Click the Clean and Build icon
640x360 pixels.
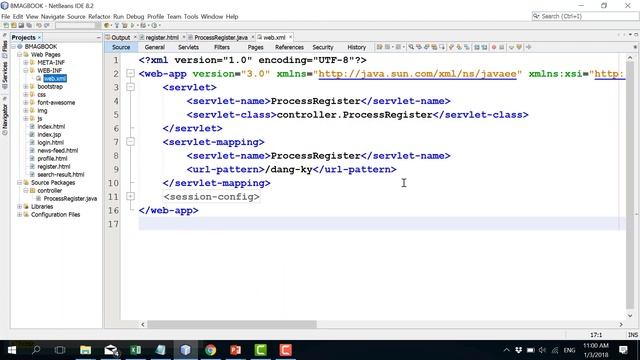coord(124,25)
